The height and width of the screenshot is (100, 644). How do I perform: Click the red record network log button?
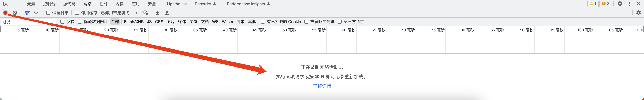click(5, 13)
